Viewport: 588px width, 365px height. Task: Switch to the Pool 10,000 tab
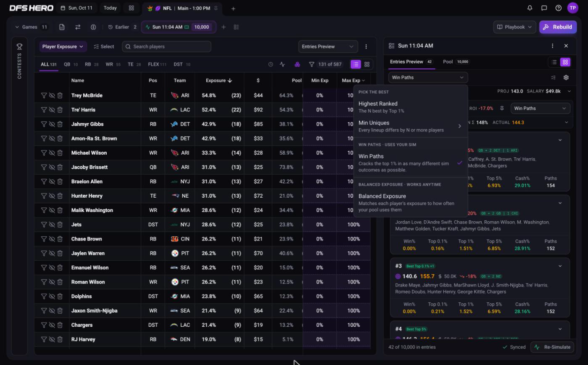point(456,62)
